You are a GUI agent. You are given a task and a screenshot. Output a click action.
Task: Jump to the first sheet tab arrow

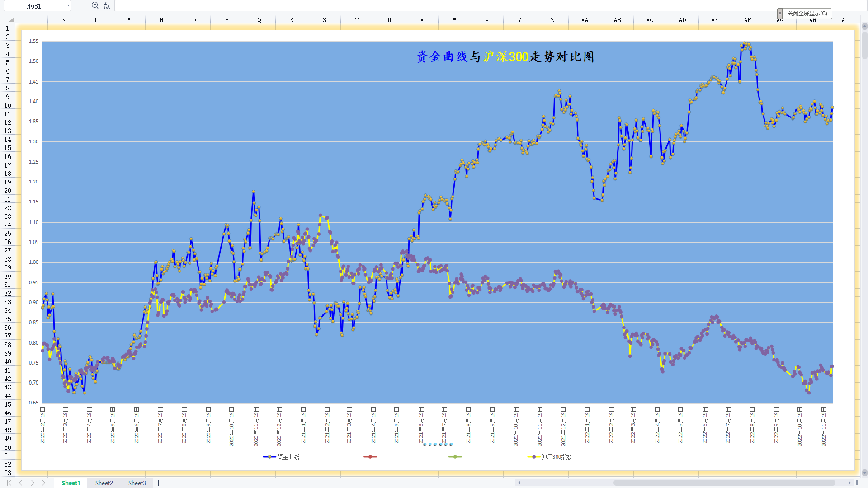pos(9,483)
